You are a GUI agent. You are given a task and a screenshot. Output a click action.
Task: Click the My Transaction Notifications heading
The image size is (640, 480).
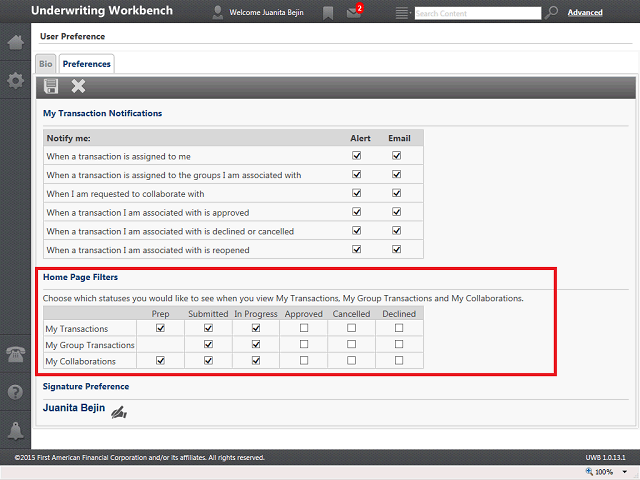pyautogui.click(x=102, y=113)
